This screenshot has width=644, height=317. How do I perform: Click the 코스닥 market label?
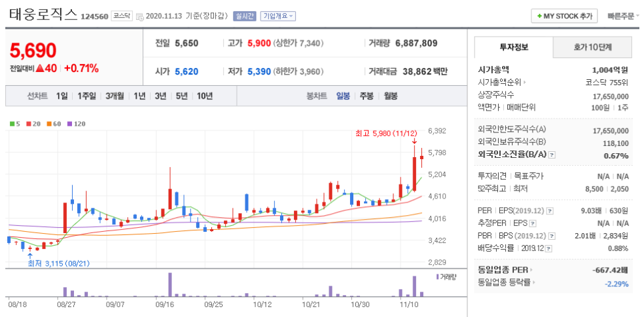coord(121,16)
